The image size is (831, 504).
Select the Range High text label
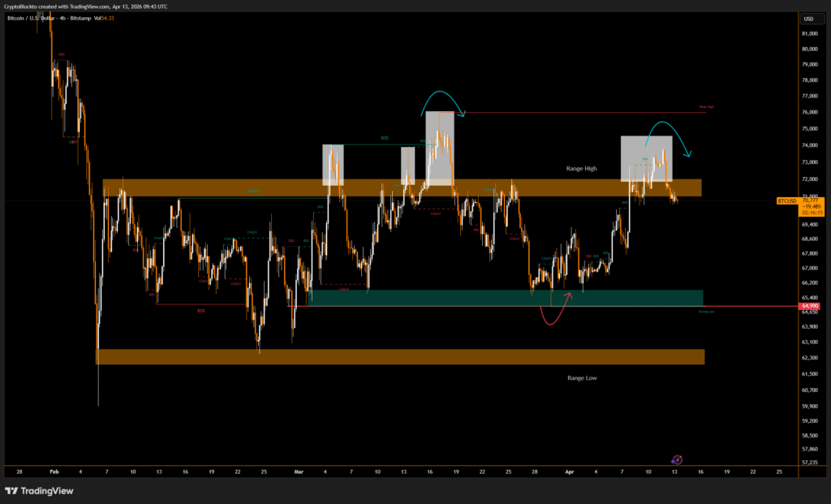coord(581,168)
